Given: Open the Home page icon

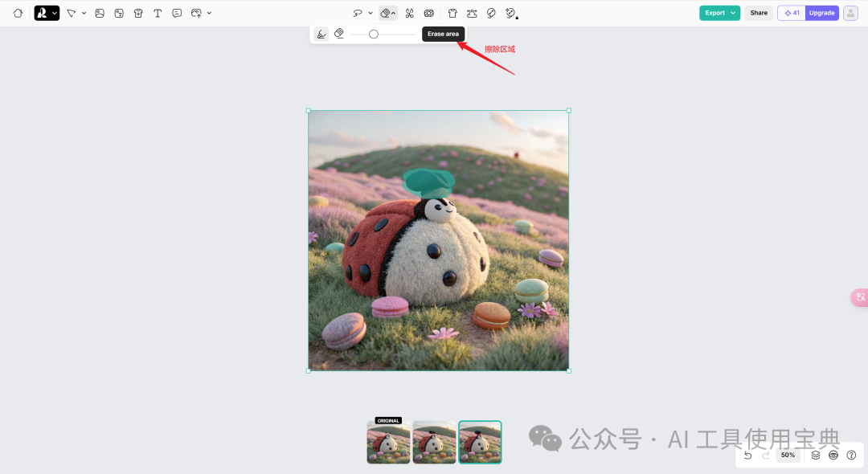Looking at the screenshot, I should pyautogui.click(x=17, y=13).
